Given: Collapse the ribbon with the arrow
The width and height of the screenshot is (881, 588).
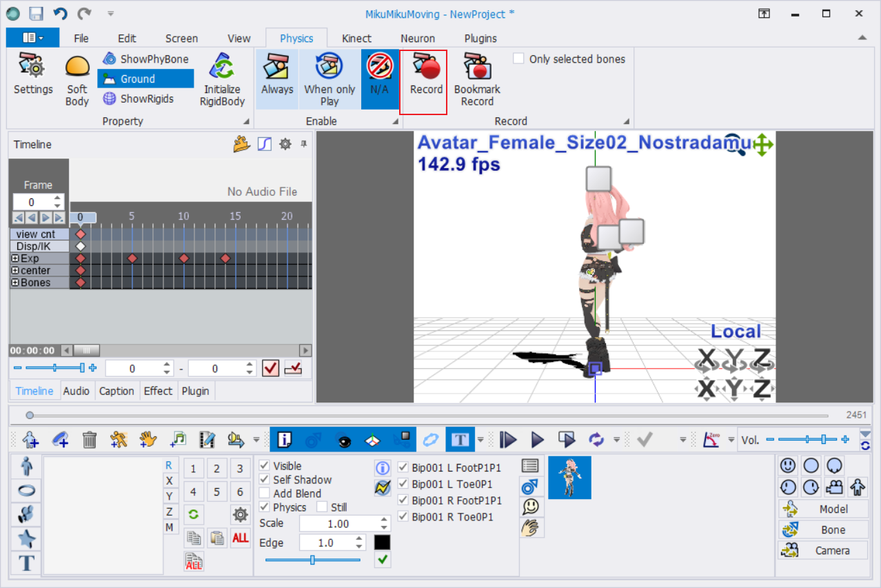Looking at the screenshot, I should coord(862,38).
